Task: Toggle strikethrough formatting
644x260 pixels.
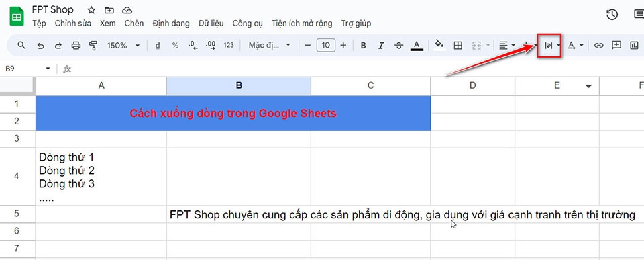Action: point(398,46)
